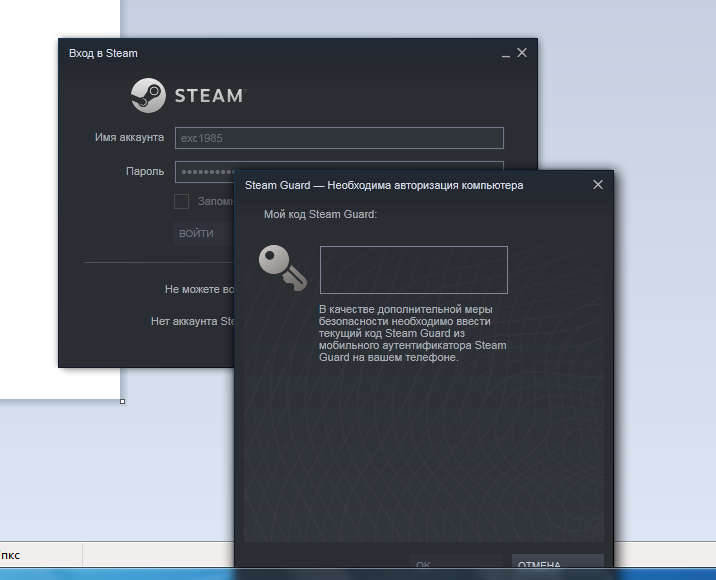Click the 'Мой код Steam Guard:' label

tap(321, 214)
